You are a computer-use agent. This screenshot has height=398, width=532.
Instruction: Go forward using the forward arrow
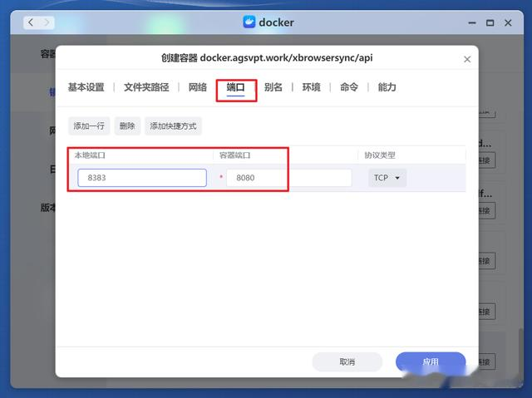47,22
